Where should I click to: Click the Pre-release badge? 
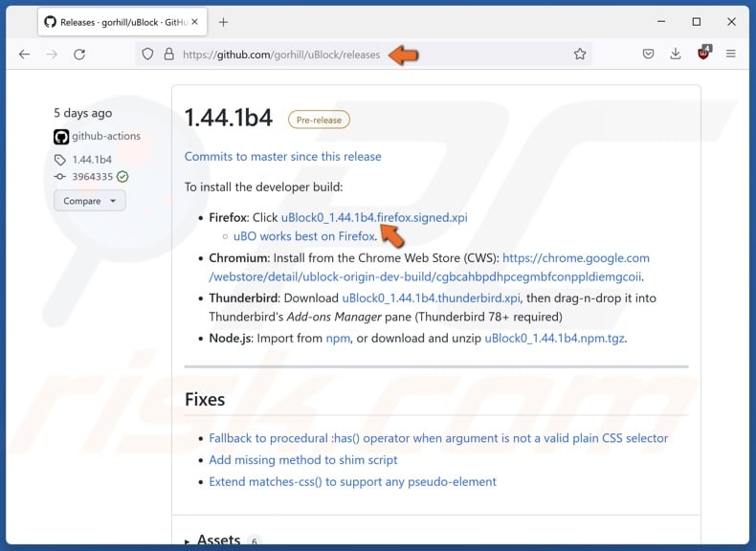(319, 120)
